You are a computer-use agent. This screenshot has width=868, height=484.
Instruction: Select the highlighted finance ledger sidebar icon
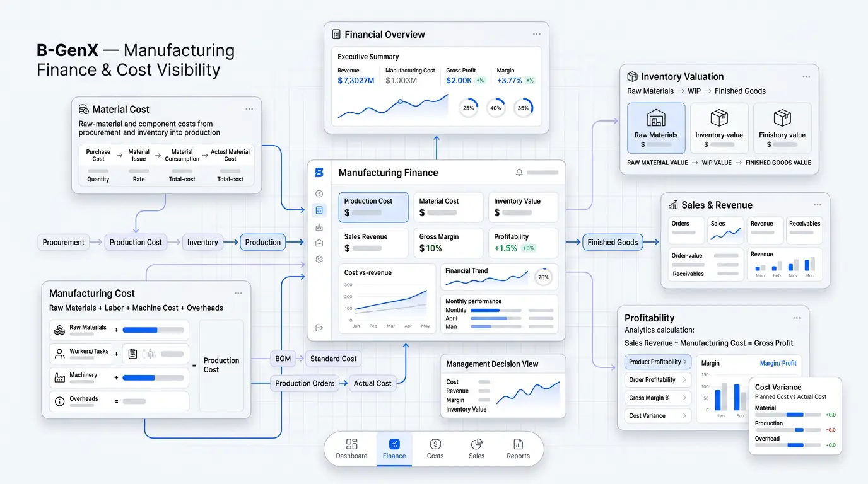[x=319, y=210]
